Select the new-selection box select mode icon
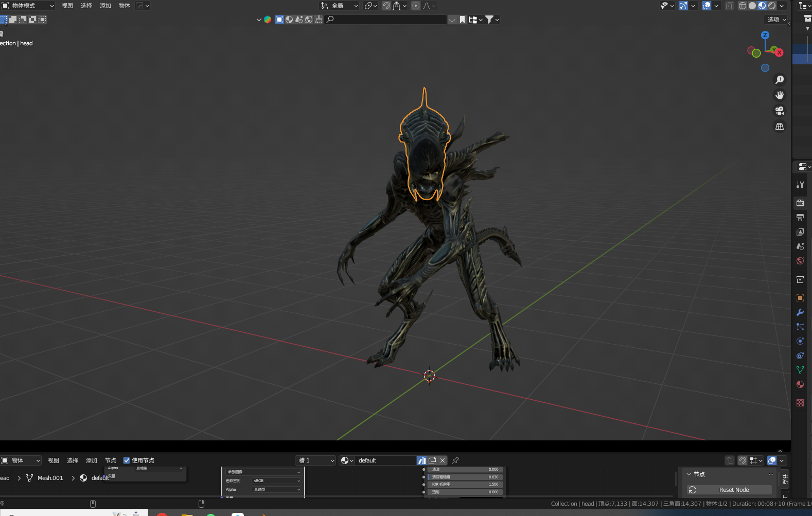Viewport: 812px width, 516px height. (4, 20)
